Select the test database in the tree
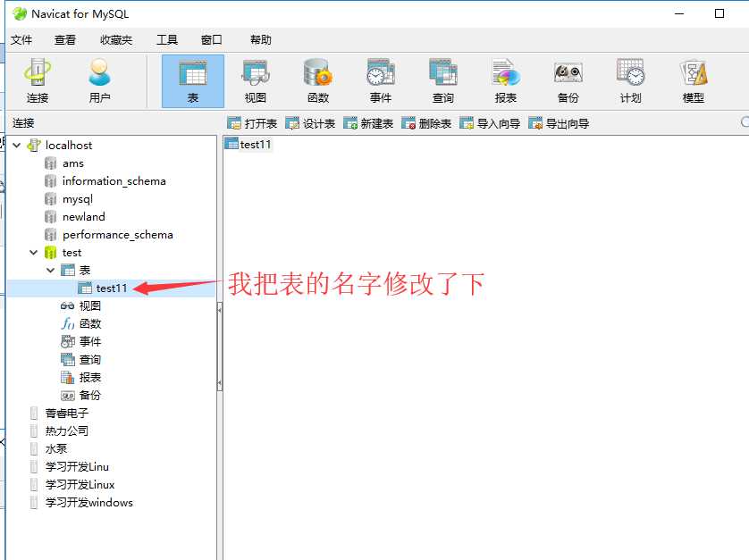This screenshot has width=749, height=560. coord(72,252)
